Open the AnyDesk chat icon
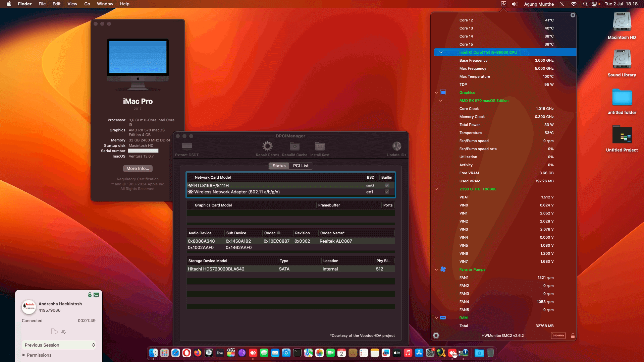 pyautogui.click(x=63, y=331)
